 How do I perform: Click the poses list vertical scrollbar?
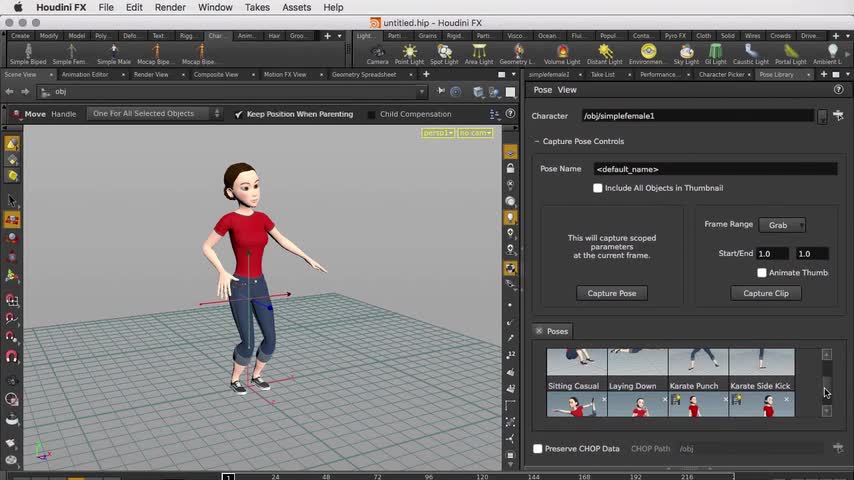tap(826, 382)
